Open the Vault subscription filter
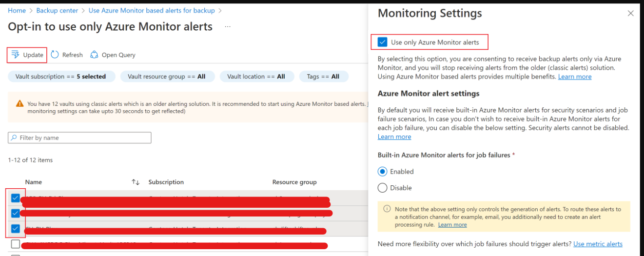The height and width of the screenshot is (256, 644). click(x=61, y=77)
